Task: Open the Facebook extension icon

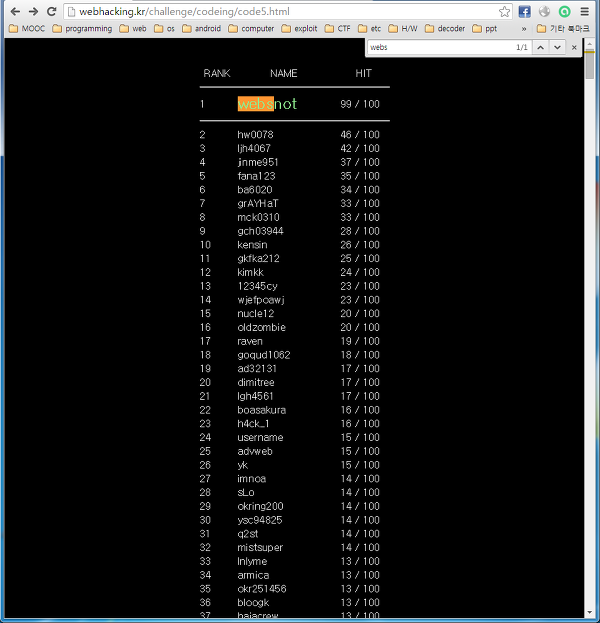Action: pyautogui.click(x=525, y=12)
